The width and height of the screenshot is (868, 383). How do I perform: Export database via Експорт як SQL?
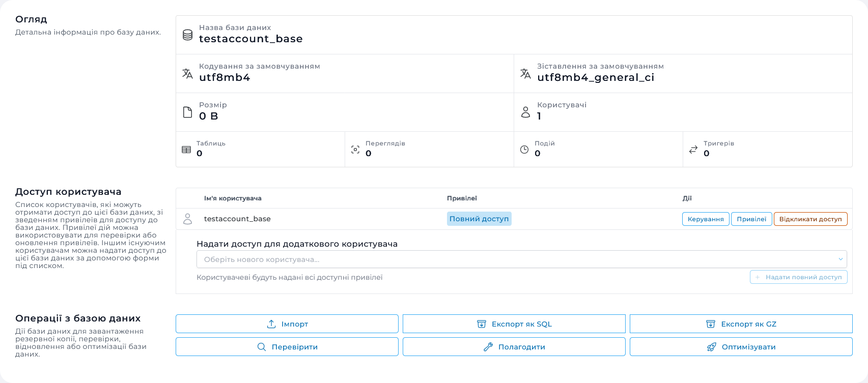(514, 324)
